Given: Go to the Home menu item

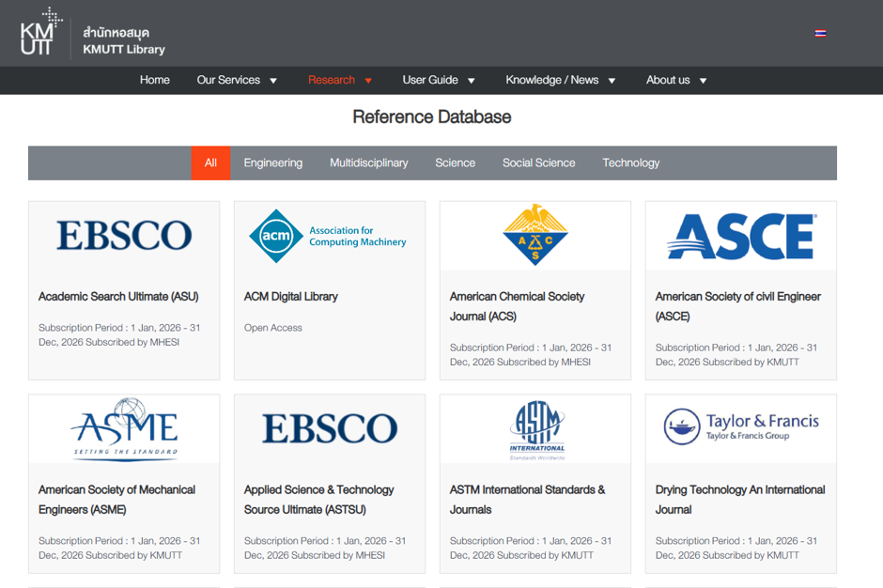Looking at the screenshot, I should [x=155, y=80].
